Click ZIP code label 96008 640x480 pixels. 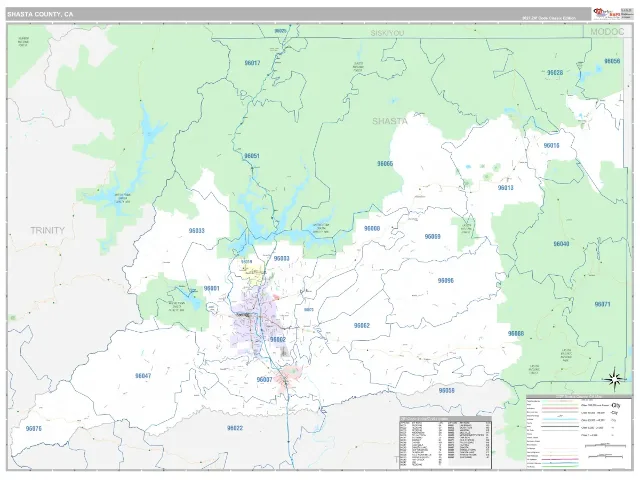[x=372, y=229]
